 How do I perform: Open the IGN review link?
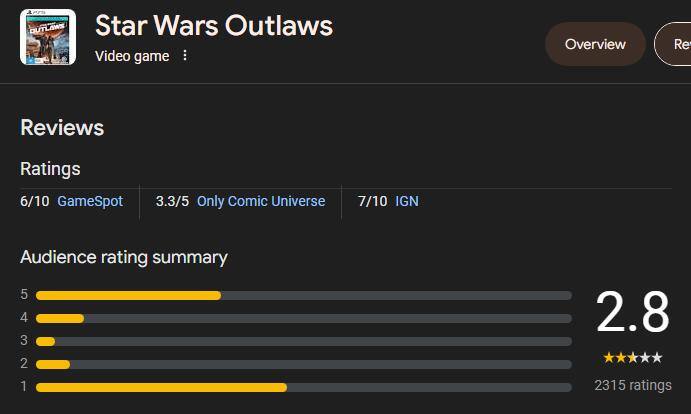(x=407, y=201)
